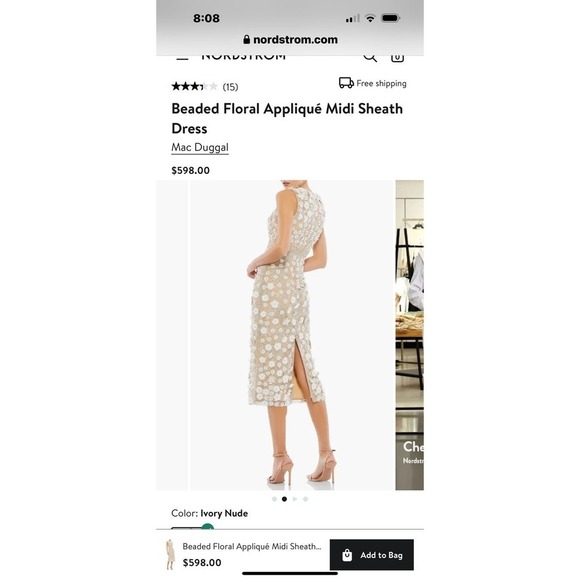Viewport: 580px width, 580px height.
Task: Select the fourth carousel page dot
Action: point(306,499)
